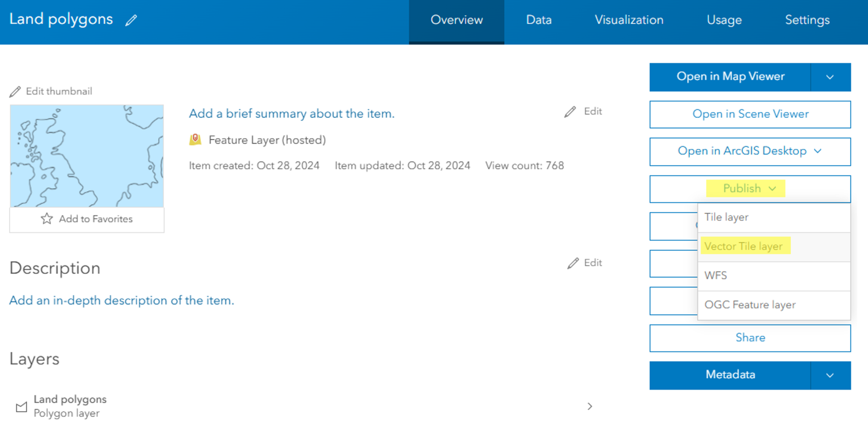Click the edit pencil beside the summary

tap(571, 111)
